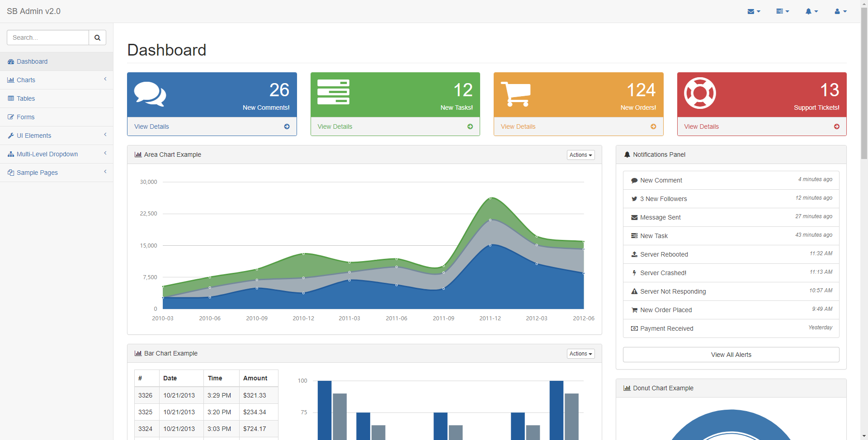The height and width of the screenshot is (440, 868).
Task: Expand the Multi-Level Dropdown sidebar item
Action: coord(57,154)
